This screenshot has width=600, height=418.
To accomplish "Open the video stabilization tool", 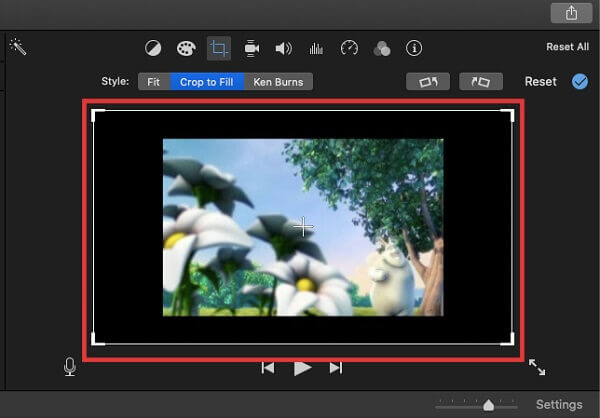I will click(x=251, y=49).
